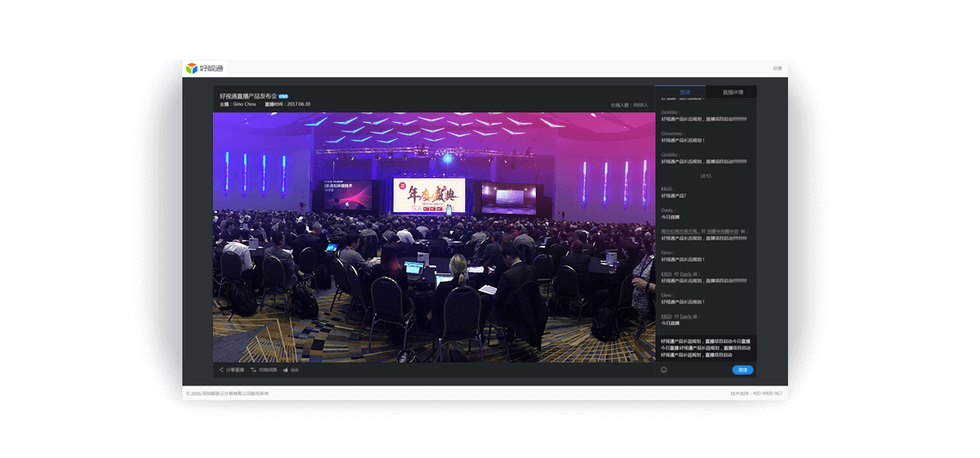This screenshot has width=980, height=458.
Task: Click the 发送 send button
Action: tap(742, 370)
